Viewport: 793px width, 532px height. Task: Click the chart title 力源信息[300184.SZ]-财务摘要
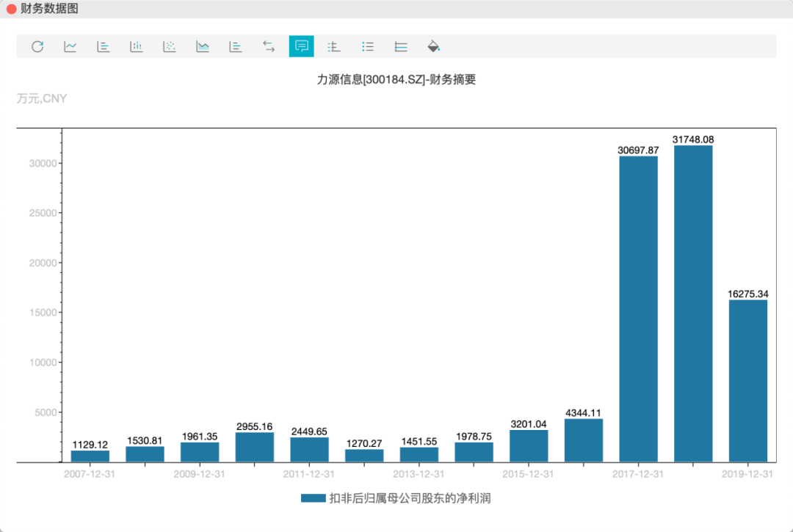pyautogui.click(x=396, y=79)
